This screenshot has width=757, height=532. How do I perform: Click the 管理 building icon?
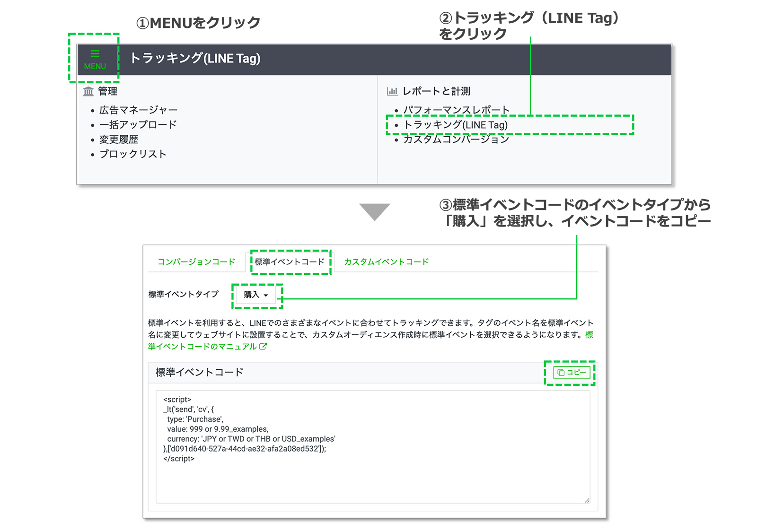tap(88, 91)
